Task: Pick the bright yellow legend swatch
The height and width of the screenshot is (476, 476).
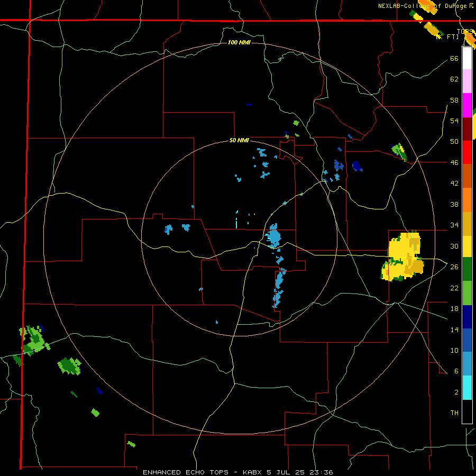Action: tap(467, 246)
